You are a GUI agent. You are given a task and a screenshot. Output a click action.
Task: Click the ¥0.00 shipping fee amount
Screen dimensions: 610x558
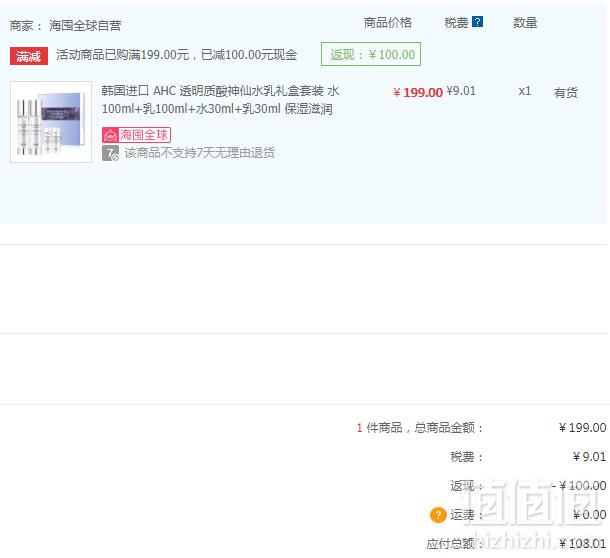[589, 515]
